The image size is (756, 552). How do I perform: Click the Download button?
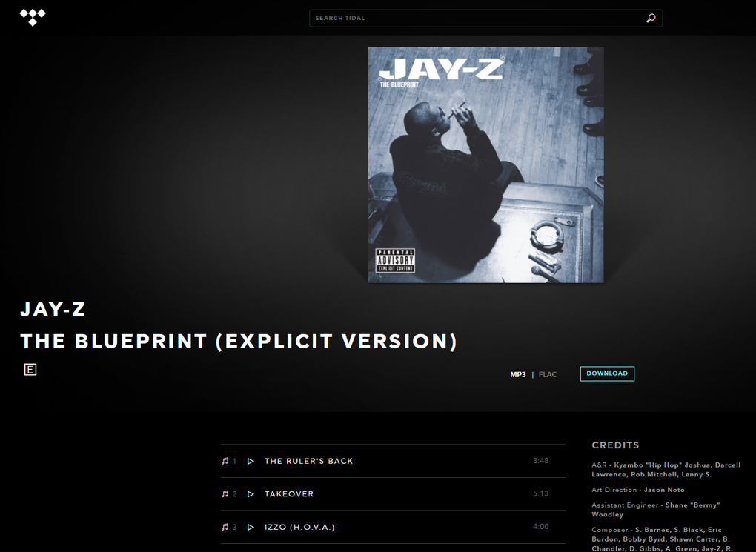(x=607, y=373)
